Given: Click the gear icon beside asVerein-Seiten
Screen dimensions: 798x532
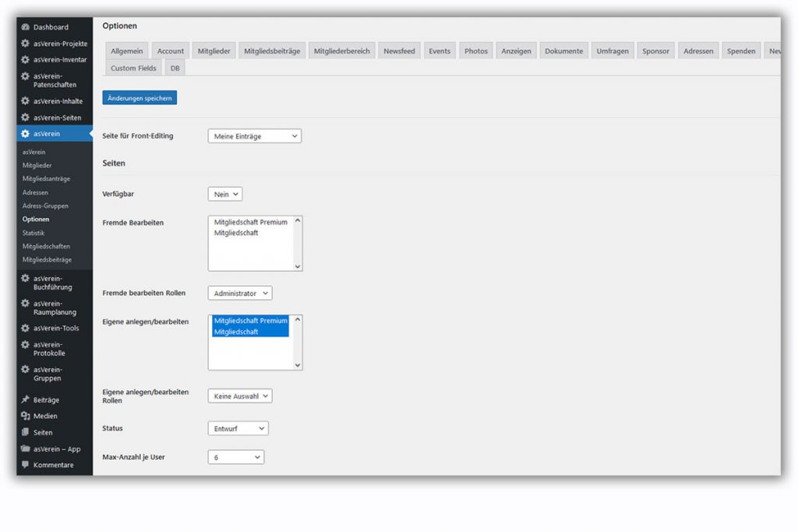Looking at the screenshot, I should pyautogui.click(x=26, y=118).
